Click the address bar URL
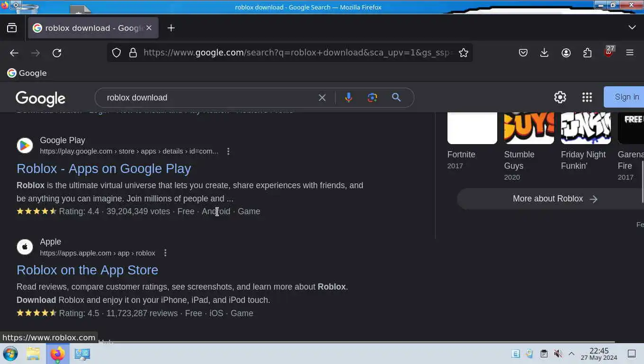The image size is (644, 364). [298, 53]
